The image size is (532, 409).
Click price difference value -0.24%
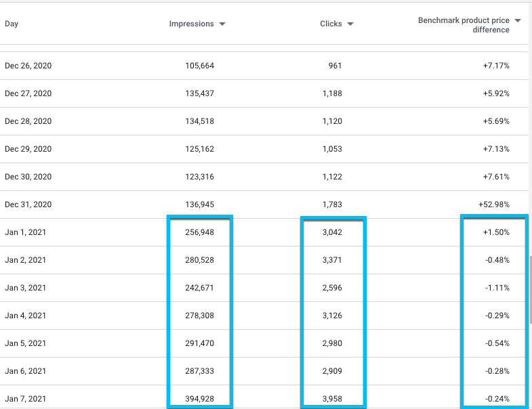point(497,399)
